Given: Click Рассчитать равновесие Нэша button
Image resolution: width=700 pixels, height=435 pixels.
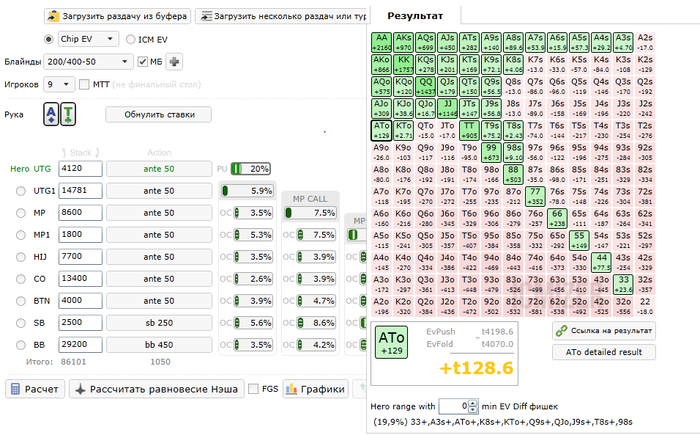Looking at the screenshot, I should (x=157, y=389).
